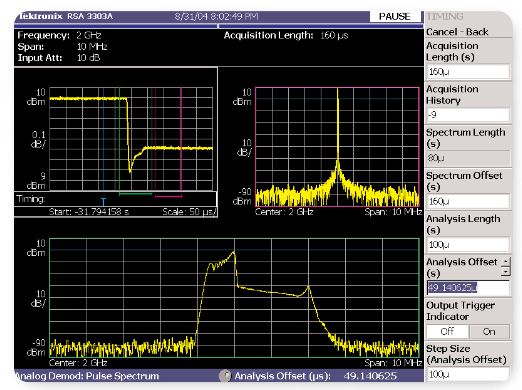
Task: Increment Analysis Offset with the up arrow
Action: (506, 262)
